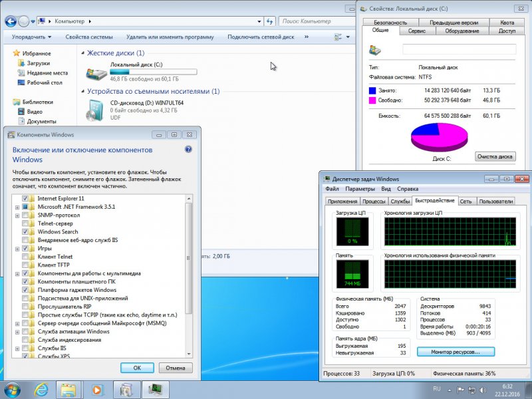The image size is (532, 399).
Task: Launch Internet Explorer from the taskbar
Action: click(x=41, y=390)
